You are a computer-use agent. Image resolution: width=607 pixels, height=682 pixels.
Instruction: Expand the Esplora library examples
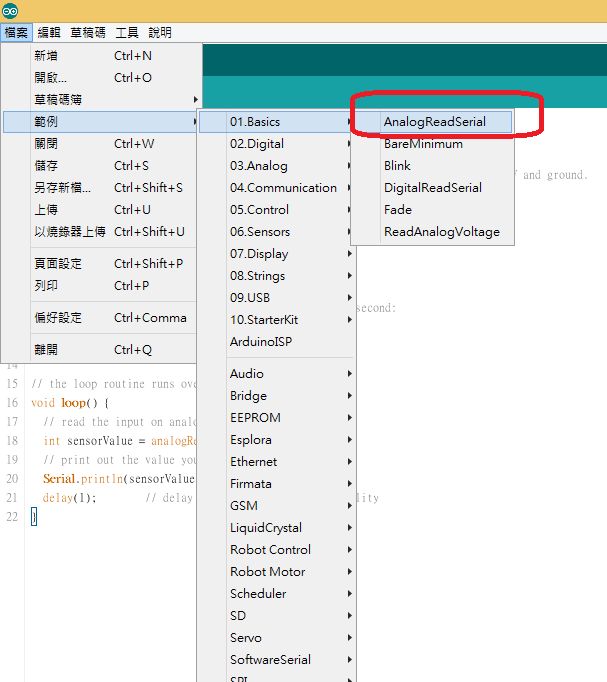pyautogui.click(x=277, y=440)
